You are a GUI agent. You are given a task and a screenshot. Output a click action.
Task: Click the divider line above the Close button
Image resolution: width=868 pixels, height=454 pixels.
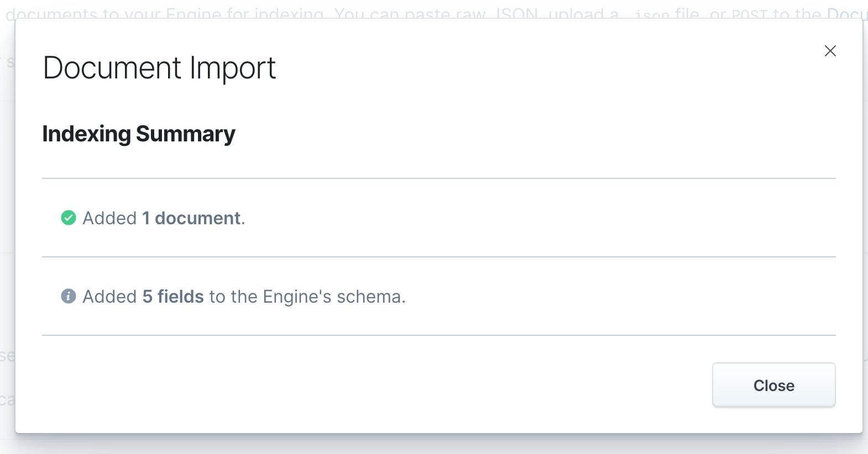438,335
